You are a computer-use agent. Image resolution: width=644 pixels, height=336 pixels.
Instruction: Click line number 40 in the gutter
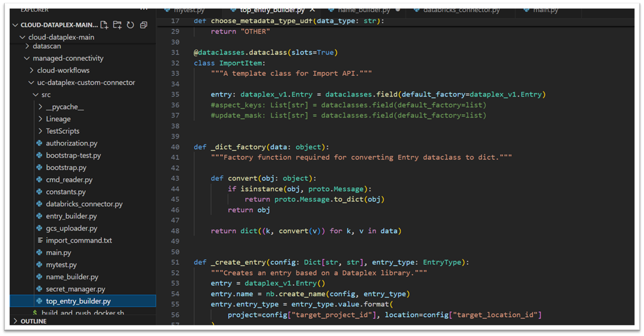click(x=175, y=147)
